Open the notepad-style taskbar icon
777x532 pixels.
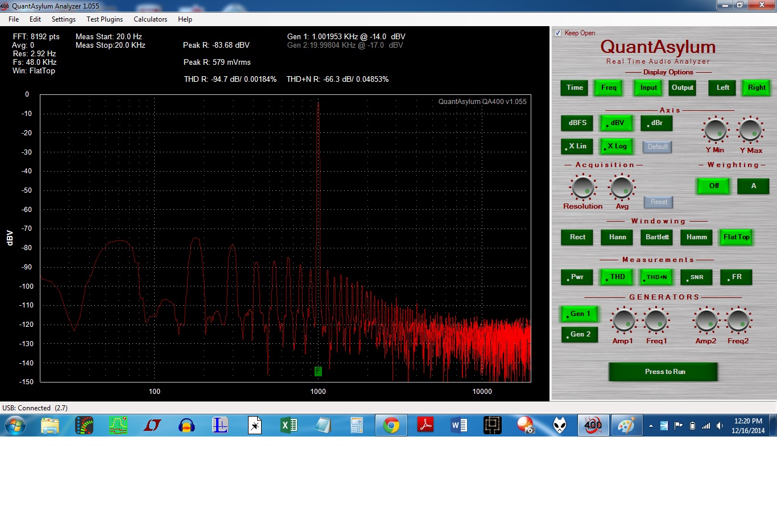tap(323, 425)
